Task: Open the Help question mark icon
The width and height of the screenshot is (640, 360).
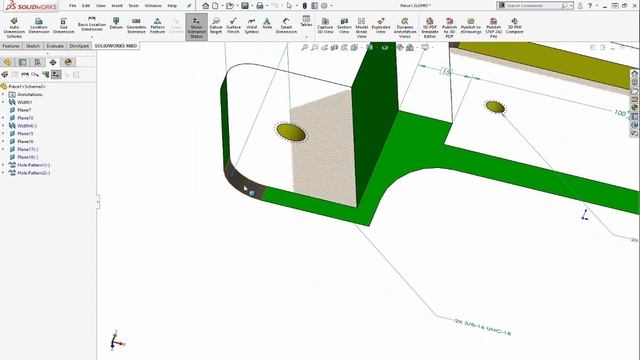Action: tap(590, 6)
